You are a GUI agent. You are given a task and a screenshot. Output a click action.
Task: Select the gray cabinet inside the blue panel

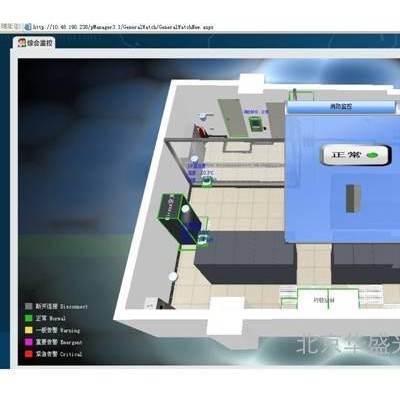pyautogui.click(x=353, y=198)
